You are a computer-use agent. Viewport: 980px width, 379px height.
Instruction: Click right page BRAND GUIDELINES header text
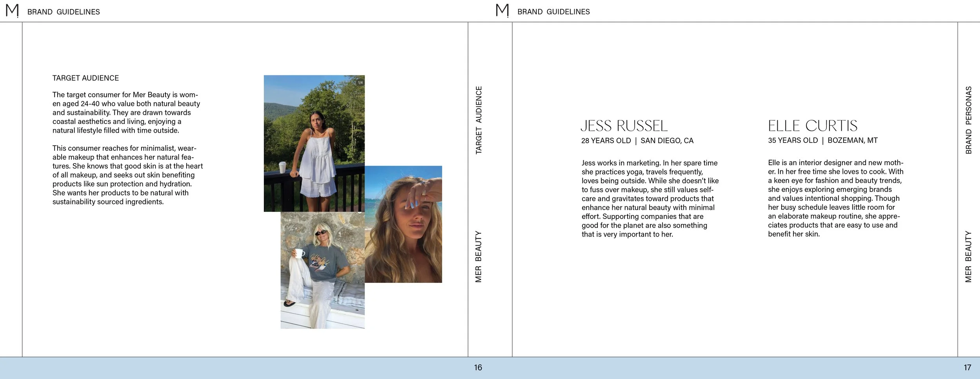pyautogui.click(x=554, y=12)
